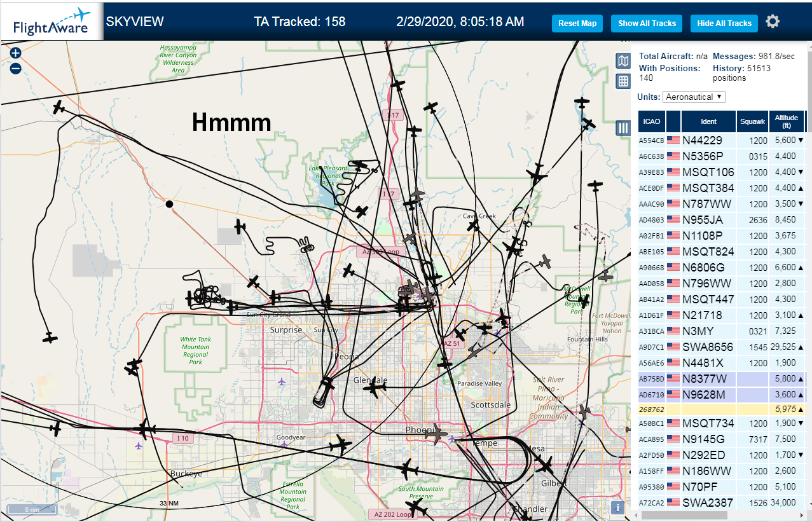The image size is (812, 522).
Task: Collapse the sidebar with the three-bar icon
Action: [623, 128]
